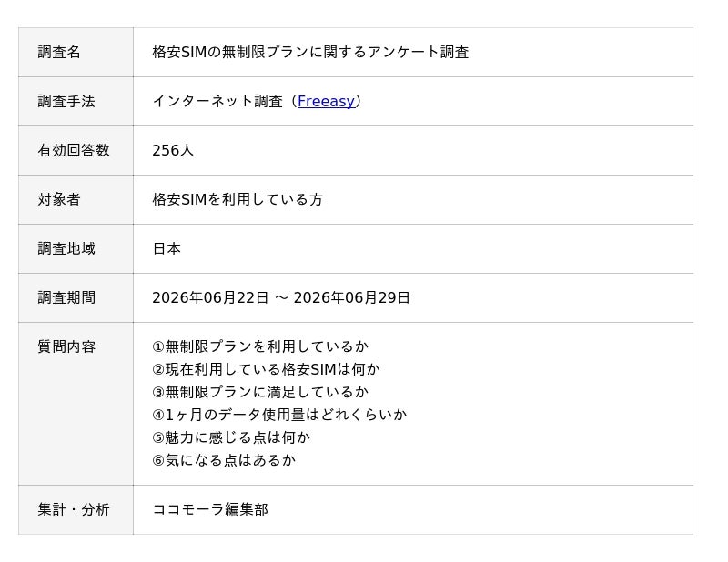Click question ② 現在利用している格安SIMは何か
The width and height of the screenshot is (728, 562).
point(266,369)
